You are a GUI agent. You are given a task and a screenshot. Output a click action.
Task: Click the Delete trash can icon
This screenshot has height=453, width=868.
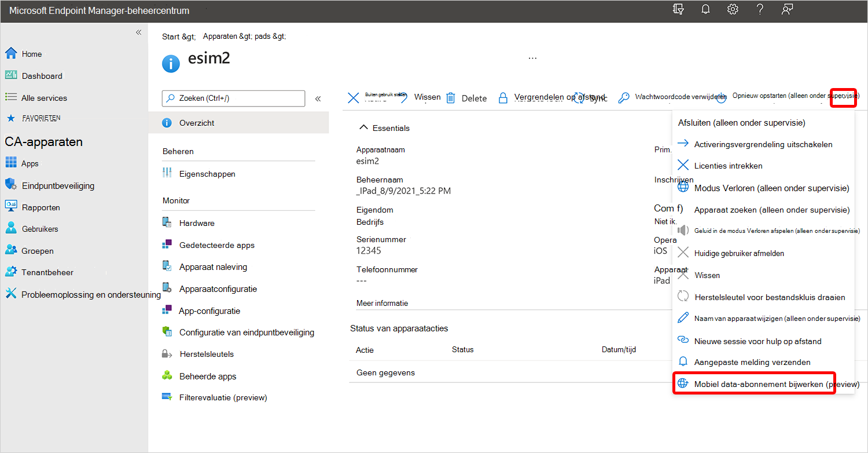point(451,98)
